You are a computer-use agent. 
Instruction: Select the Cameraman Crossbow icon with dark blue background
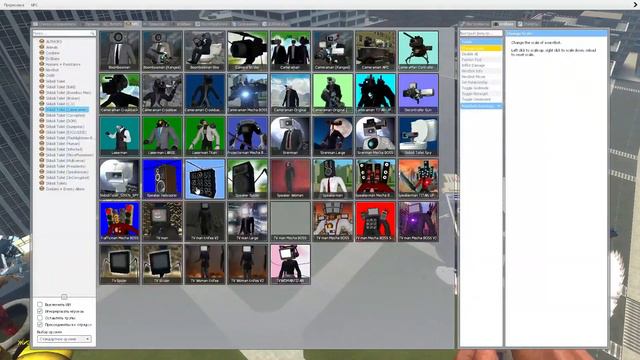(205, 93)
